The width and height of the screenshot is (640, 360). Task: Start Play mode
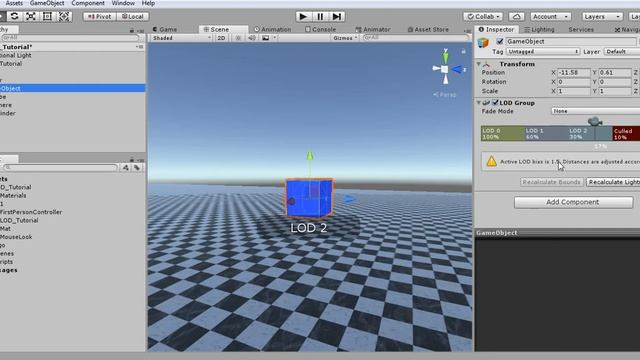point(303,16)
